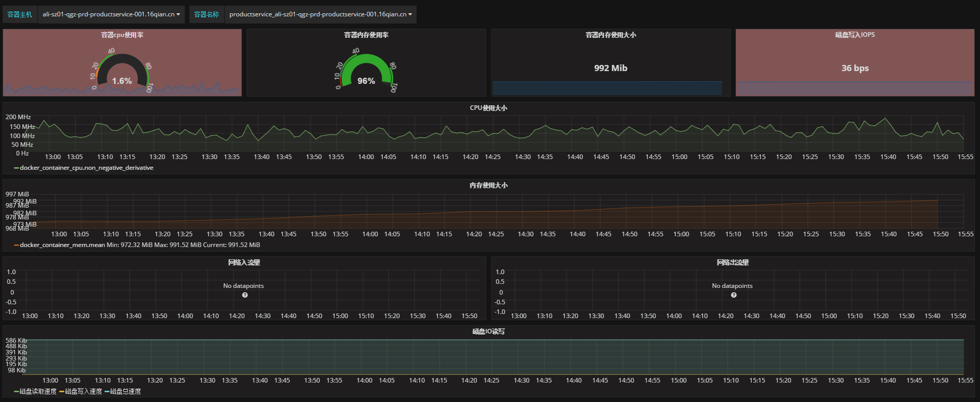Click the 1.6% CPU gauge value
980x402 pixels.
coord(122,81)
